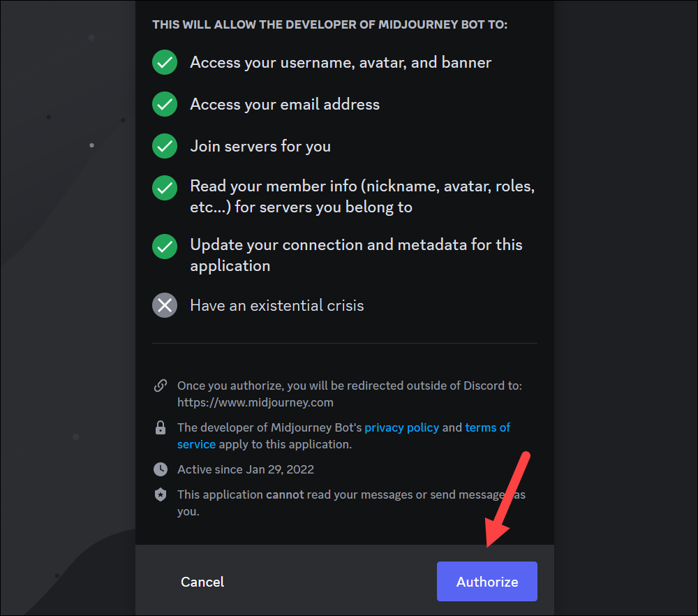This screenshot has width=698, height=616.
Task: Click the Authorize button
Action: (487, 582)
